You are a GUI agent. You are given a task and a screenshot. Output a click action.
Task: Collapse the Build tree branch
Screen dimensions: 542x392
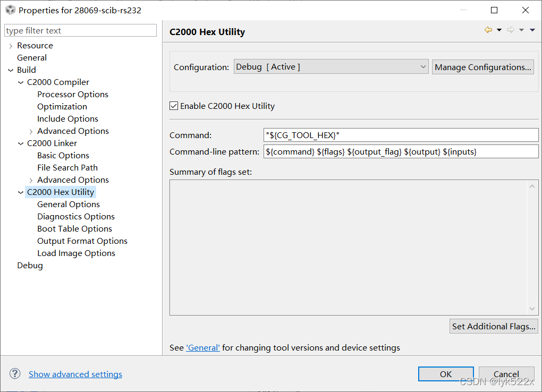point(11,70)
